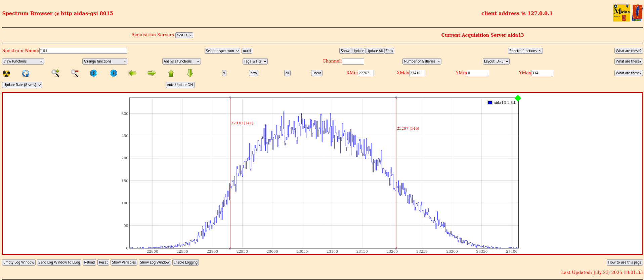
Task: Shift spectrum using the green left arrow
Action: tap(132, 73)
